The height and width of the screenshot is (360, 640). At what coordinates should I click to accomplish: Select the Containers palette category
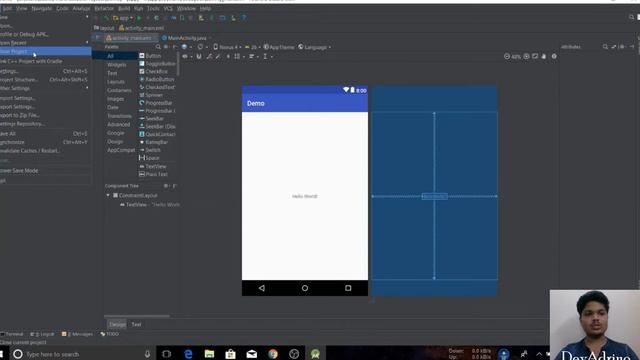(119, 91)
